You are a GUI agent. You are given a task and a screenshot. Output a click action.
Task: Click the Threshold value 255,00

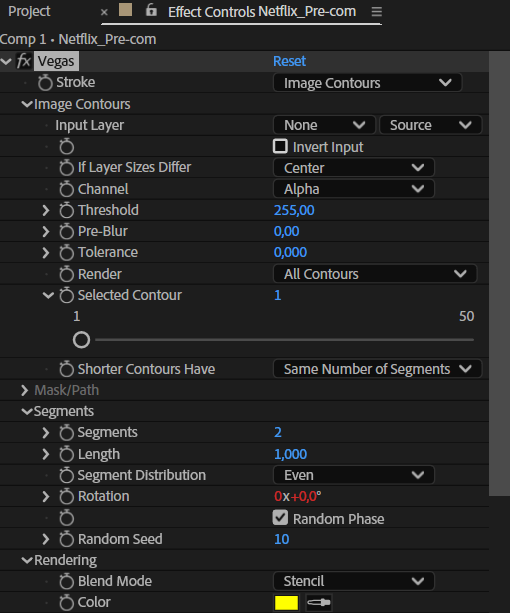(294, 210)
